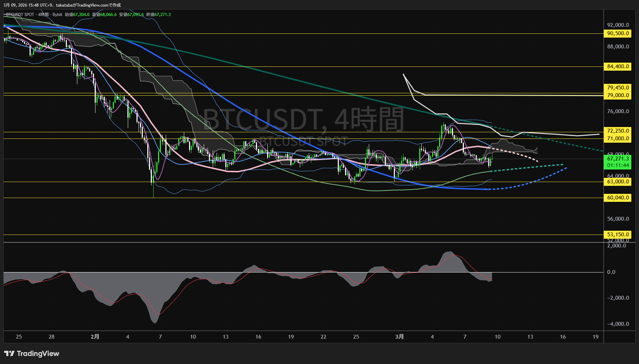Select the 53,150.0 support level label
Image resolution: width=639 pixels, height=364 pixels.
pos(618,234)
